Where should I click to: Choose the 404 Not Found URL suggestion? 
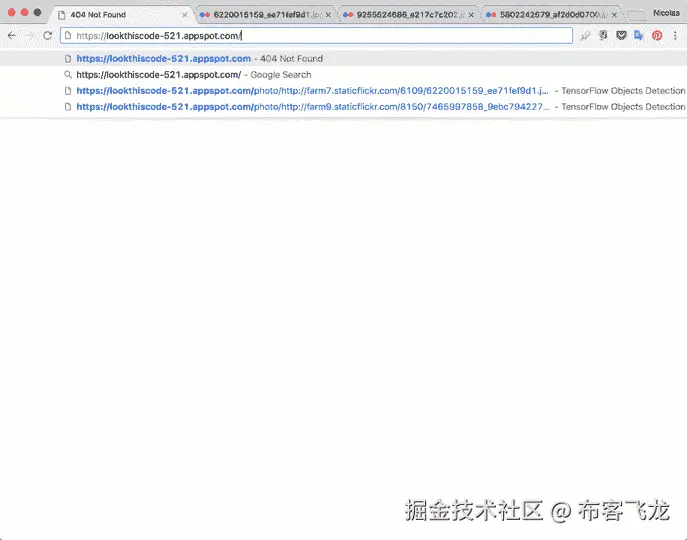[x=344, y=58]
